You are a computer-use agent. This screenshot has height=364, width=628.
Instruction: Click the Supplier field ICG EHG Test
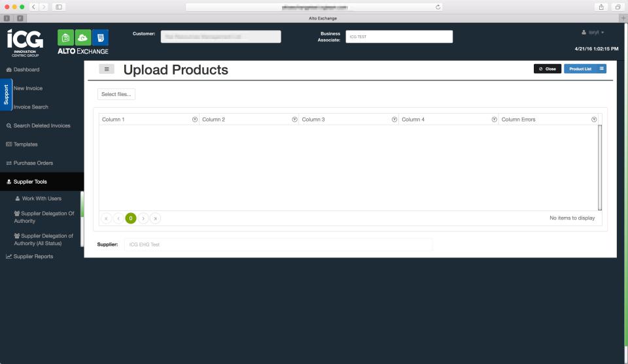279,244
